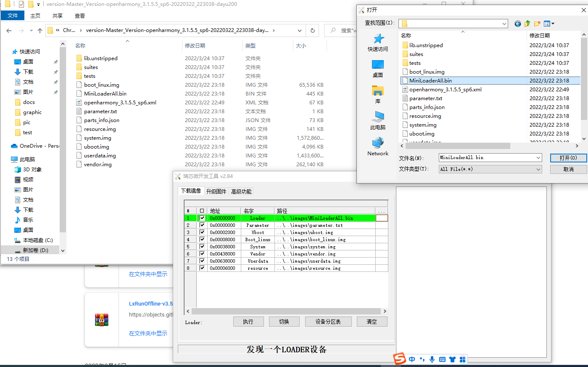Click Explorer search box
Screen dimensions: 588x367
tap(340, 30)
